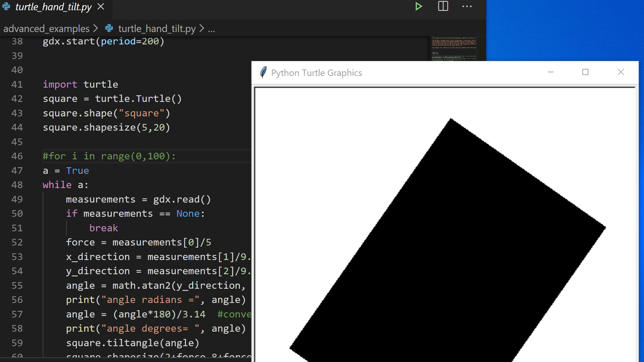Click line number 48 in gutter

tap(17, 185)
